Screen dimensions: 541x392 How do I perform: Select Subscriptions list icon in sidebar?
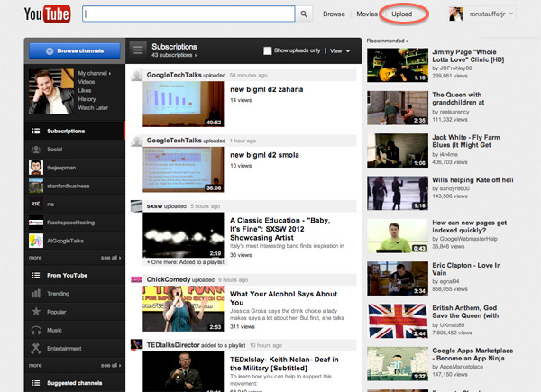click(36, 131)
